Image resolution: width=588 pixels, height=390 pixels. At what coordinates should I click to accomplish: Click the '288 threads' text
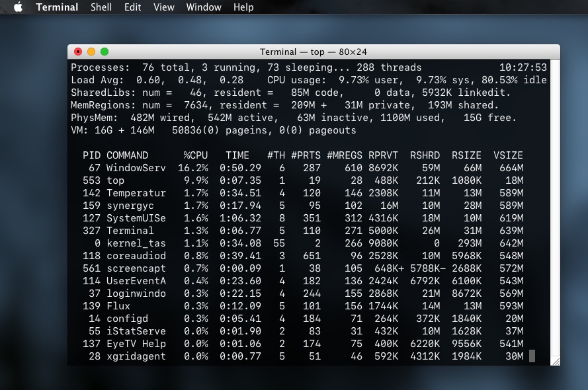(389, 67)
